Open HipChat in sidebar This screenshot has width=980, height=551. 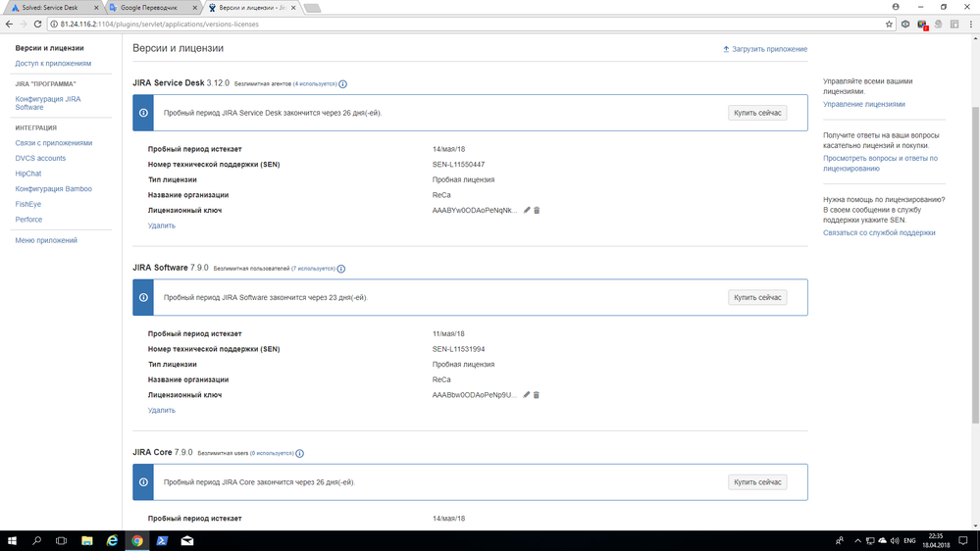tap(28, 174)
